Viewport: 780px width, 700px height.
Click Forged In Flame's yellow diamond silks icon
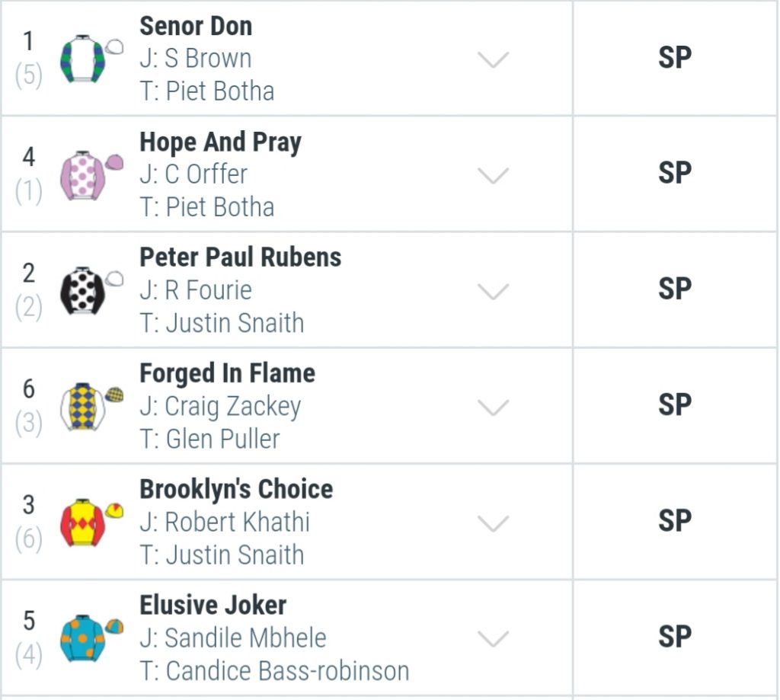click(x=91, y=407)
